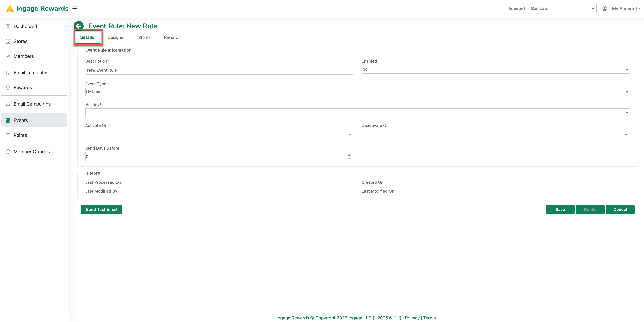The width and height of the screenshot is (644, 322).
Task: Expand the Event Type dropdown
Action: [358, 92]
